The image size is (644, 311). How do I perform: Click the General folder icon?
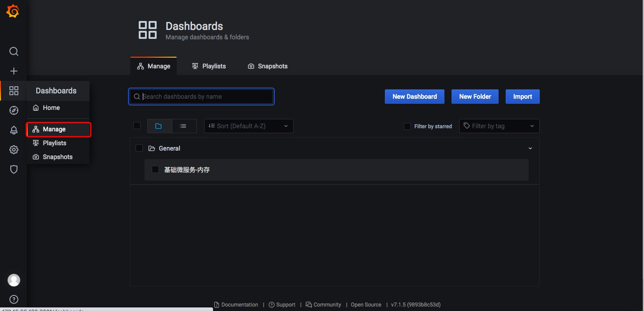[151, 148]
